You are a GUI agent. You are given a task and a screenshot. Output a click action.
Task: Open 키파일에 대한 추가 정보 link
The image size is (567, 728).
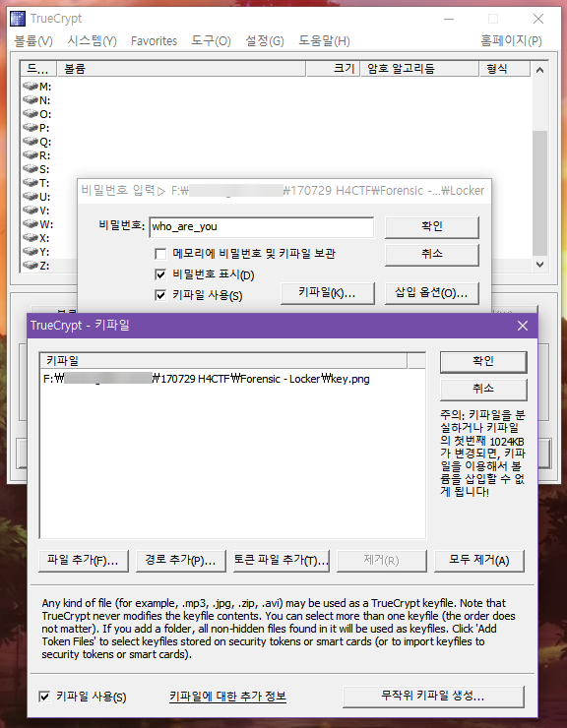pos(227,697)
